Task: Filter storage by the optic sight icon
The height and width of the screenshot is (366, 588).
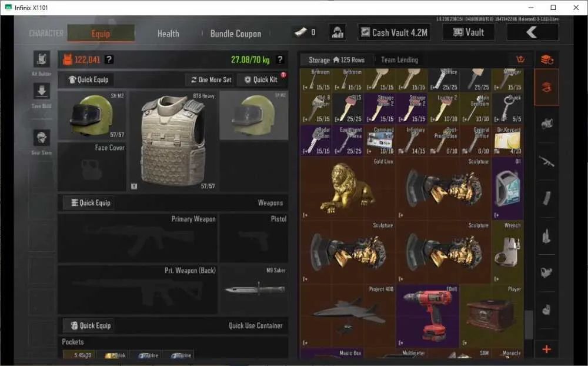Action: [x=547, y=273]
